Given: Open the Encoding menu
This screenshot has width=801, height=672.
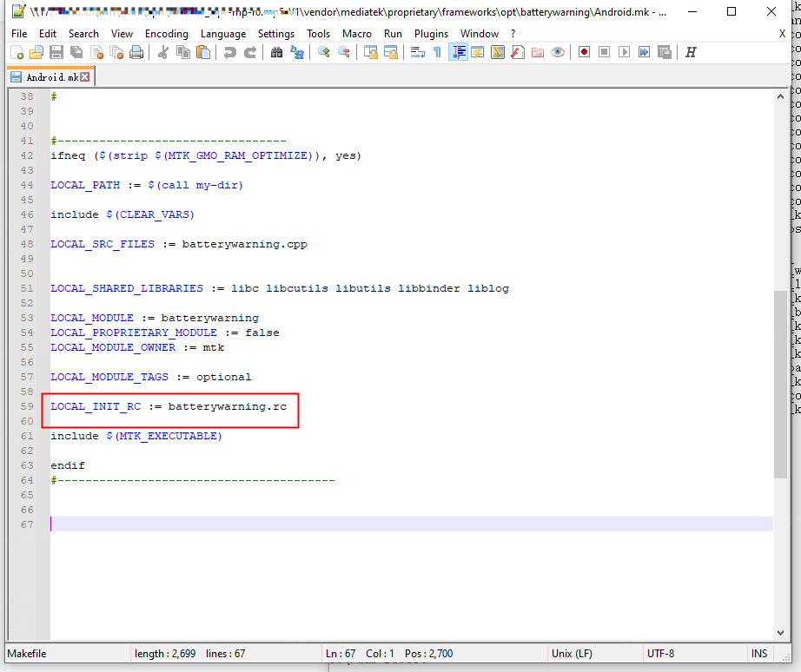Looking at the screenshot, I should 167,33.
